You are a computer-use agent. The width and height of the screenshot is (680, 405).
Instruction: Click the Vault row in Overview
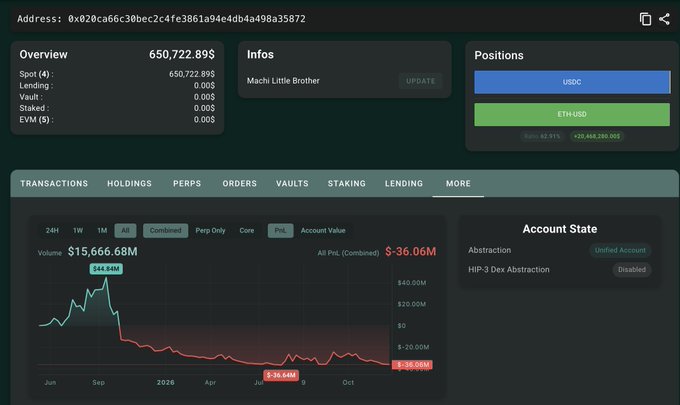[117, 97]
